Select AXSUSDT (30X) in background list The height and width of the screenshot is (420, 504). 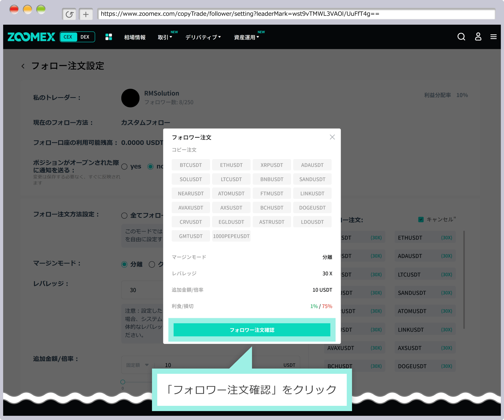pos(425,348)
